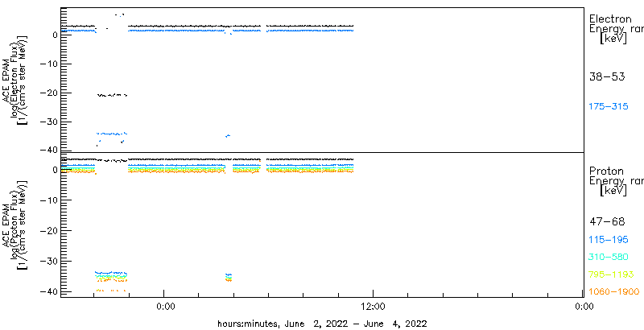Click the 47-68 proton energy legend label
The image size is (644, 330).
[607, 222]
